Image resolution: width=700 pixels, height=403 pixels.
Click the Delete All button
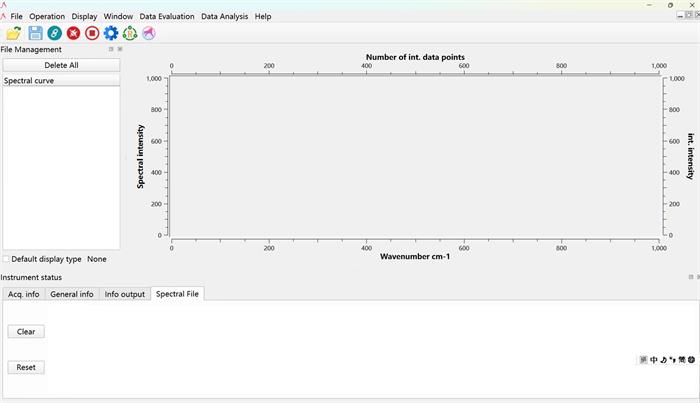click(61, 65)
